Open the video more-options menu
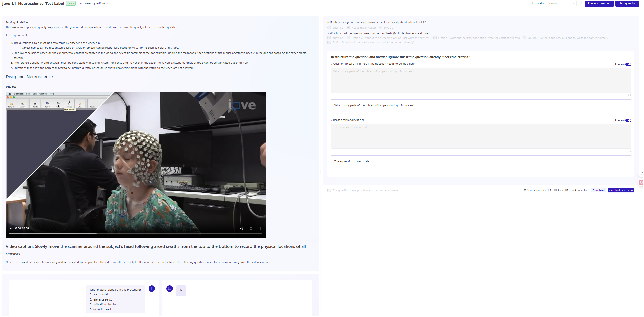The height and width of the screenshot is (317, 644). click(261, 229)
